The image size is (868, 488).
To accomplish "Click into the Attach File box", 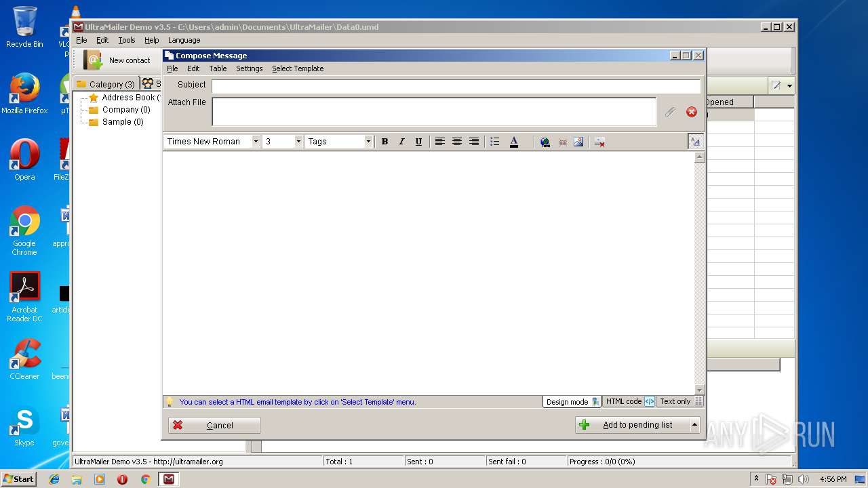I will tap(434, 112).
